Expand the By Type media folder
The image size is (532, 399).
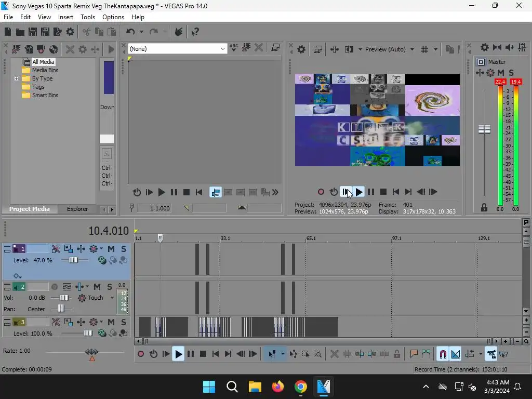click(x=16, y=79)
